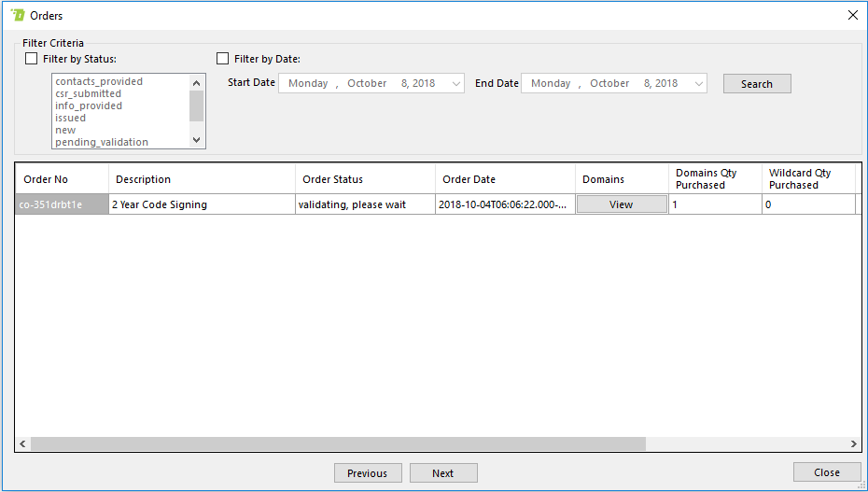The height and width of the screenshot is (492, 868).
Task: Open the End Date calendar dropdown
Action: (x=698, y=84)
